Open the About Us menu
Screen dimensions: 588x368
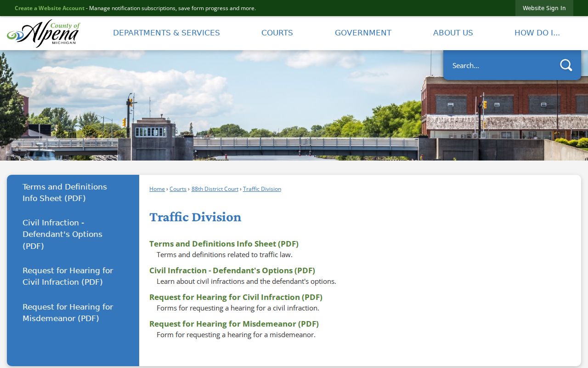[453, 33]
